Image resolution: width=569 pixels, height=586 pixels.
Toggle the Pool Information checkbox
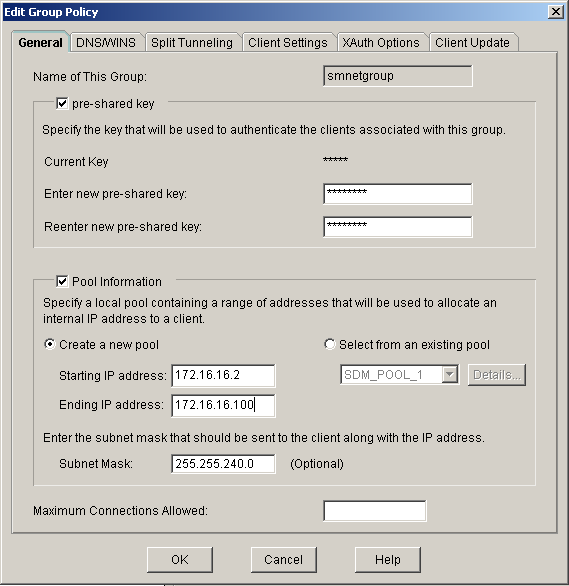click(x=62, y=281)
